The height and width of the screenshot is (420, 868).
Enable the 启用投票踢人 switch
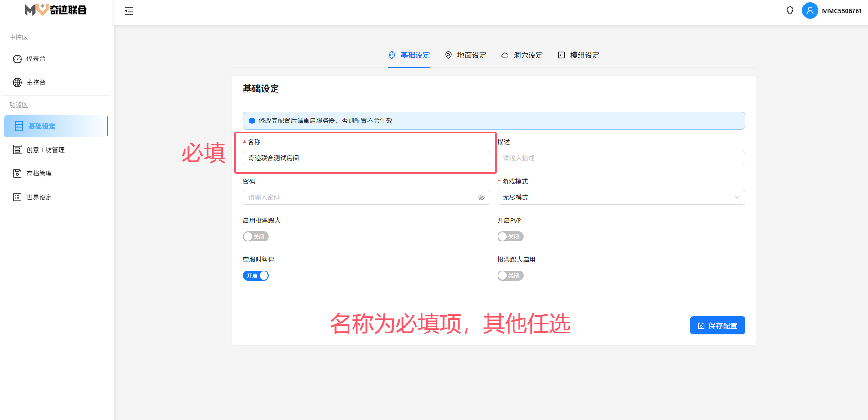click(256, 236)
